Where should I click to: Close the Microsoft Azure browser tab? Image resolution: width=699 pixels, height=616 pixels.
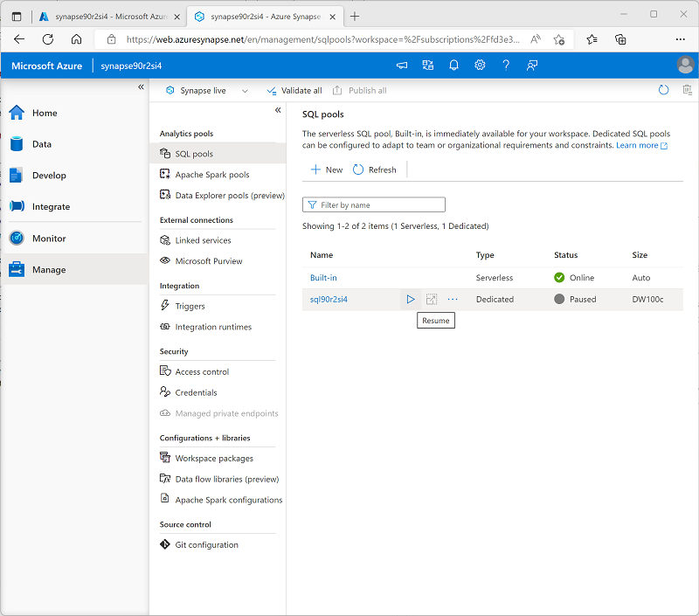point(177,17)
